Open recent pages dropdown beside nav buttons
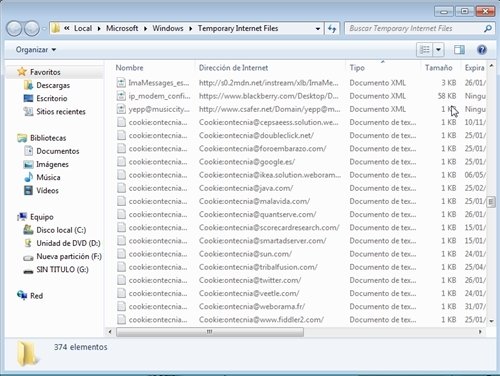Image resolution: width=500 pixels, height=376 pixels. tap(44, 29)
